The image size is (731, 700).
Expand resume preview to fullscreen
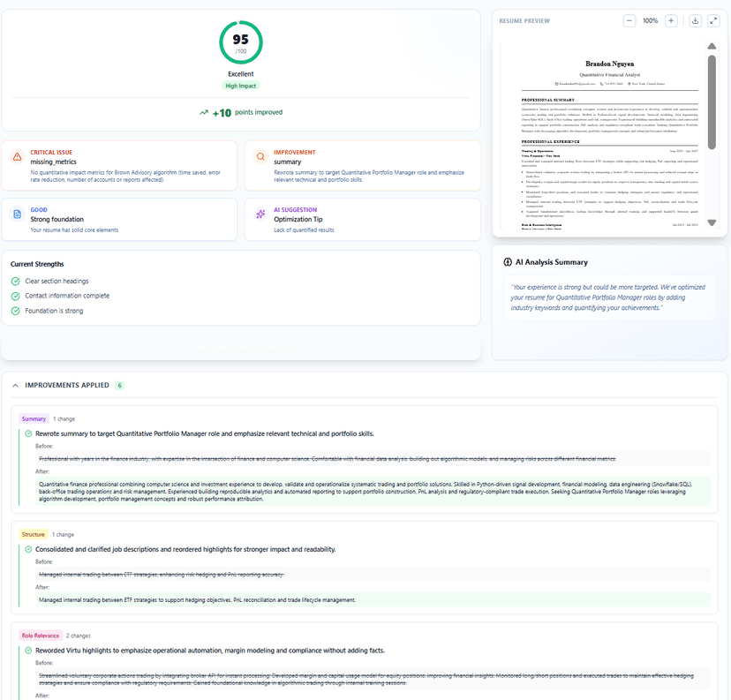[714, 20]
